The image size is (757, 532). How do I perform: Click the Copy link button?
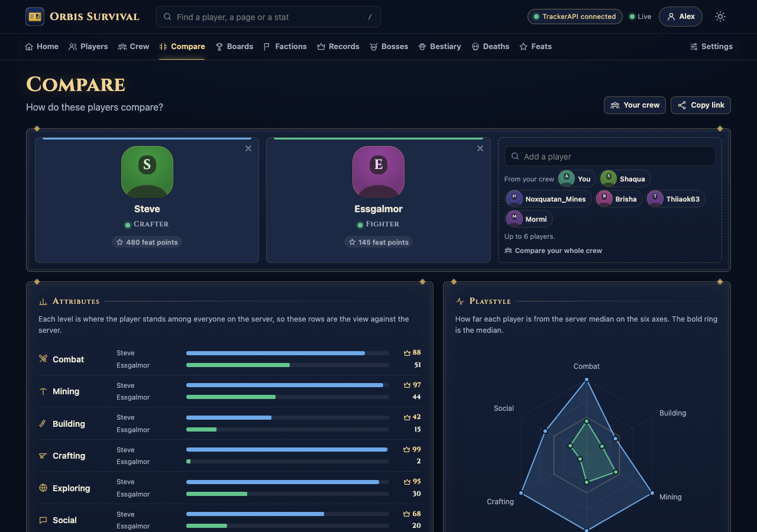point(701,105)
